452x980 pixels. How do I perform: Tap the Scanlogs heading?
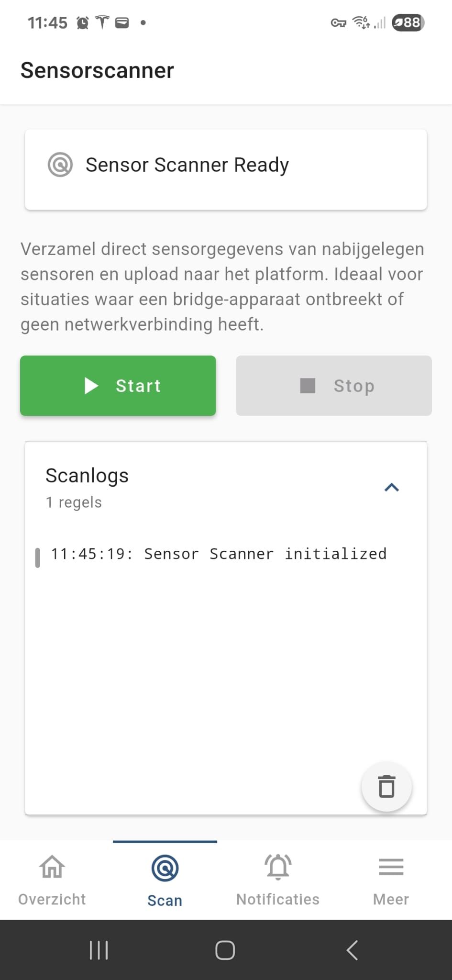click(87, 475)
